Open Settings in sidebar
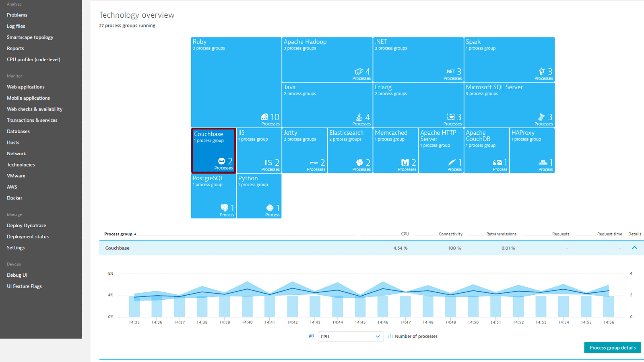644x362 pixels. pyautogui.click(x=16, y=248)
